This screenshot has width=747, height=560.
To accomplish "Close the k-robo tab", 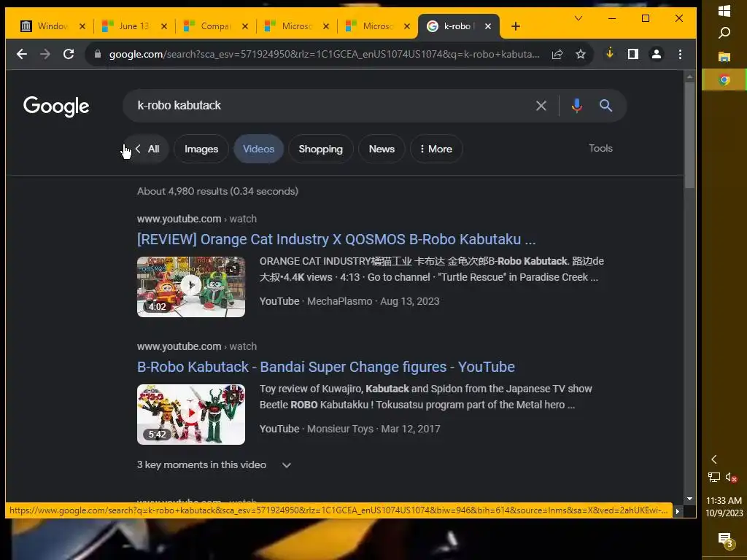I will (x=488, y=26).
